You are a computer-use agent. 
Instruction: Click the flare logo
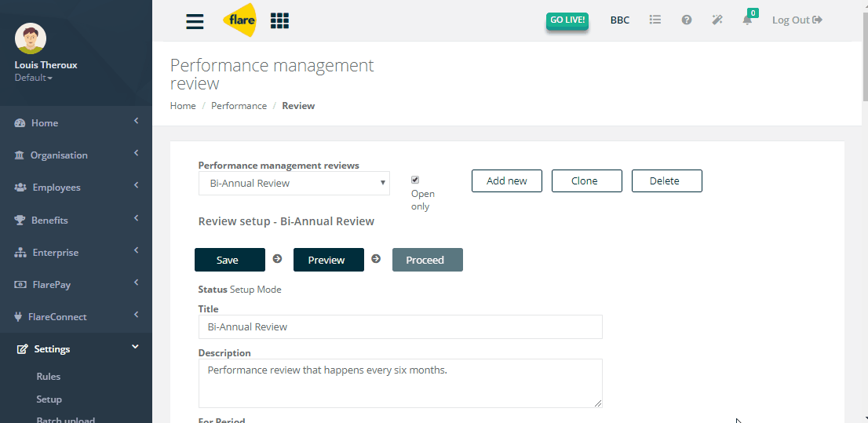(x=239, y=20)
